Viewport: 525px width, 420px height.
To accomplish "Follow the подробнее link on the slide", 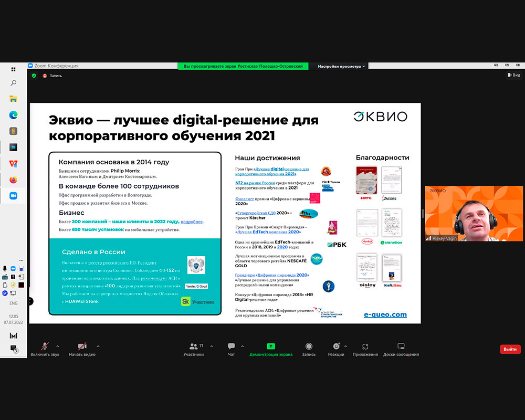I will tap(192, 222).
